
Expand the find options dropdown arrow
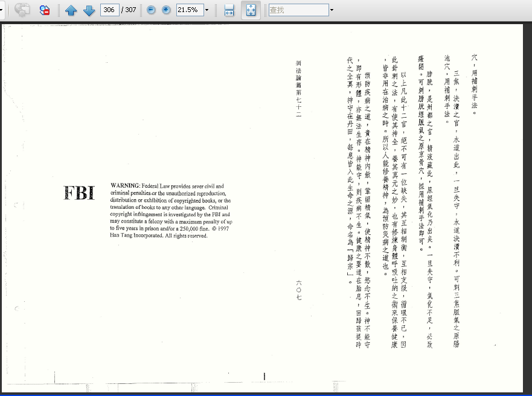click(332, 10)
